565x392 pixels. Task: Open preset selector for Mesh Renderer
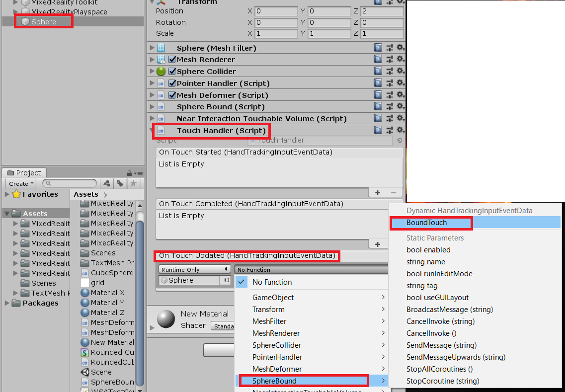390,60
